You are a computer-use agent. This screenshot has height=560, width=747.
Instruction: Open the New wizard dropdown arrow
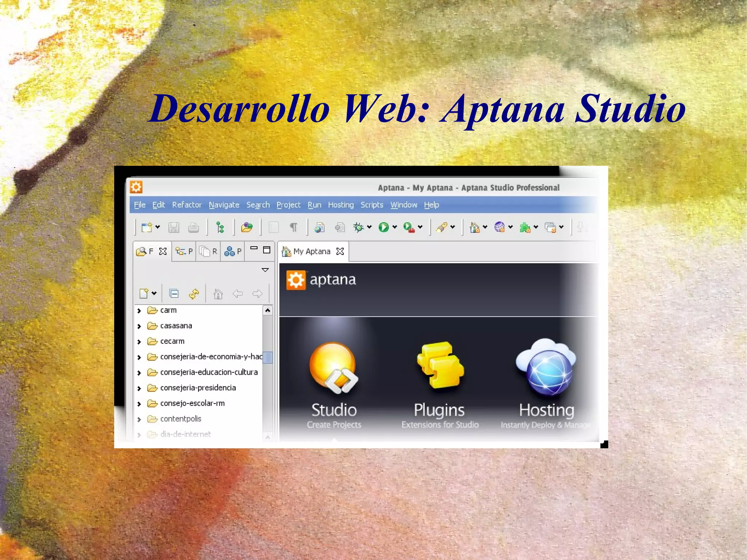click(158, 227)
